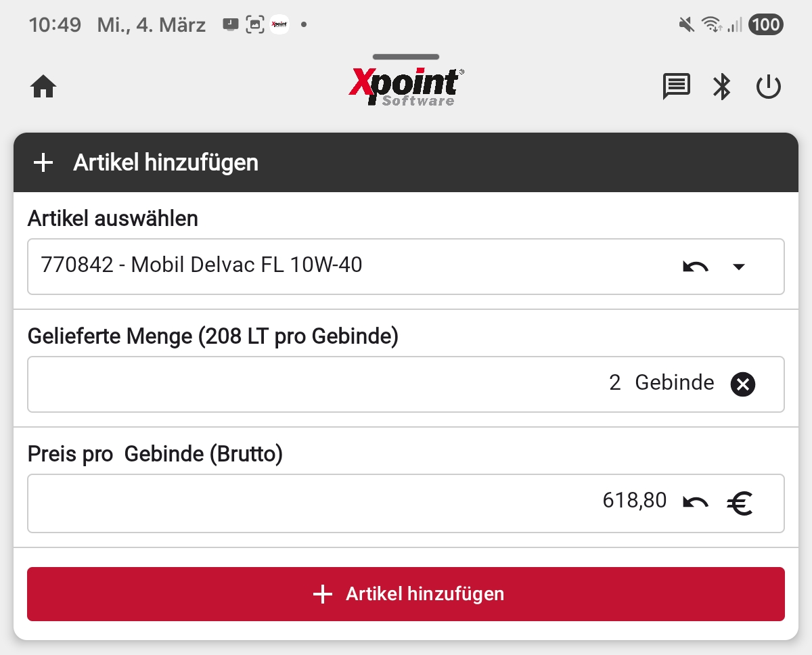Click the plus icon in panel header
Screen dimensions: 812x655
pos(43,163)
